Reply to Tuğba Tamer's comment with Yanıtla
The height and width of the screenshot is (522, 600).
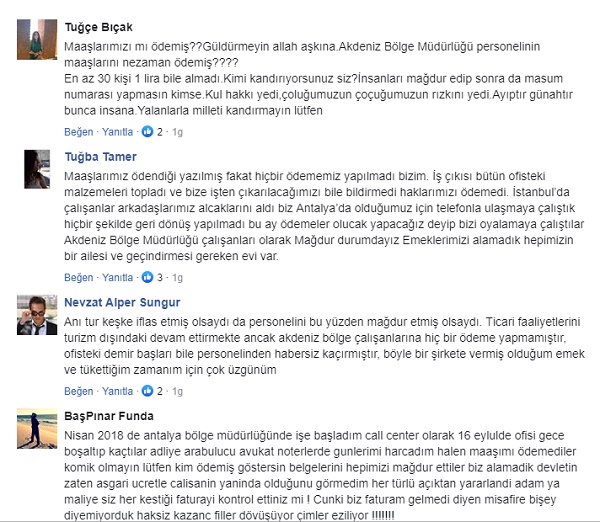click(x=117, y=277)
